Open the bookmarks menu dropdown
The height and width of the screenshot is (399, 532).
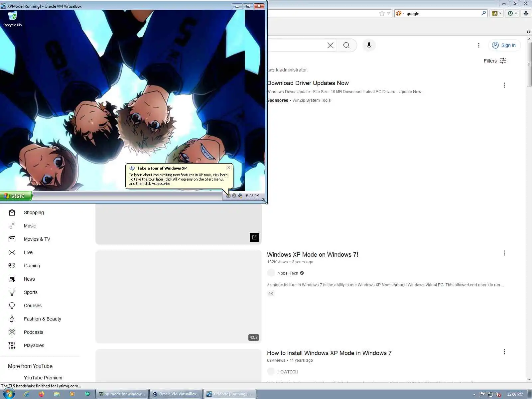[497, 13]
